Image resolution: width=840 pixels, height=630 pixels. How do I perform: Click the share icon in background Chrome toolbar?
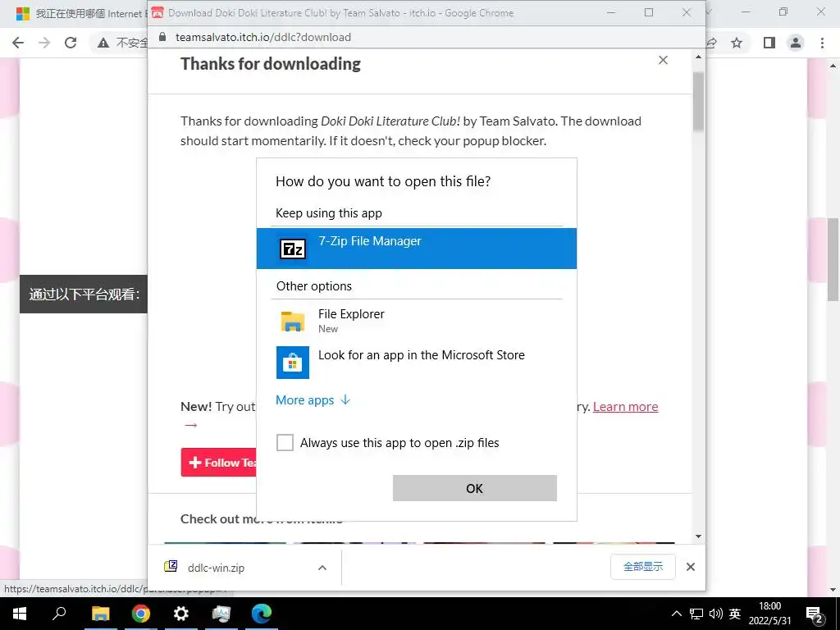(x=711, y=43)
